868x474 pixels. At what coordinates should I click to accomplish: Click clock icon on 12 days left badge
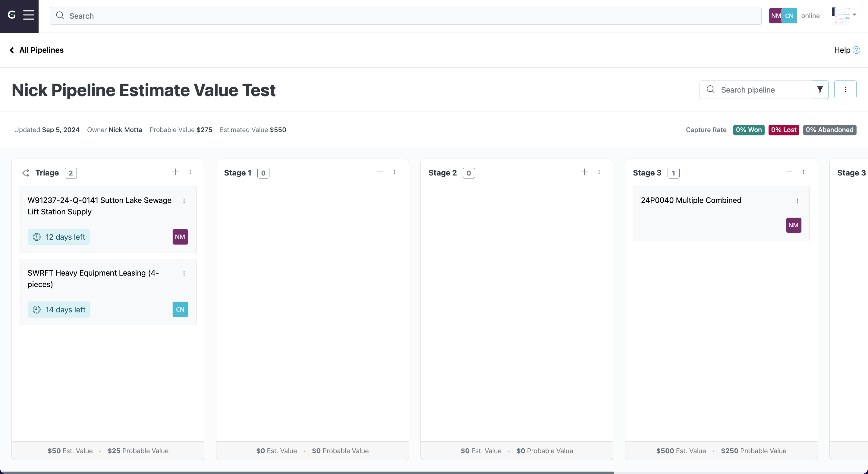point(37,237)
